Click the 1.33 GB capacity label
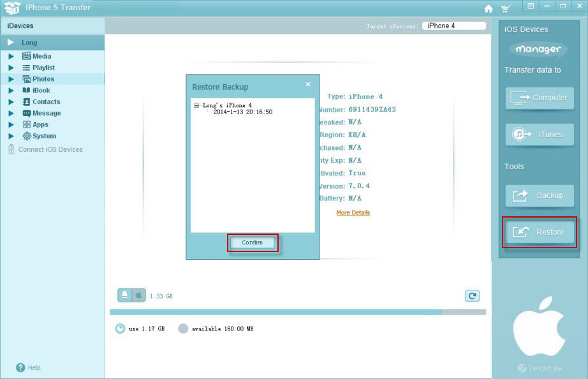Image resolution: width=588 pixels, height=379 pixels. [x=161, y=296]
